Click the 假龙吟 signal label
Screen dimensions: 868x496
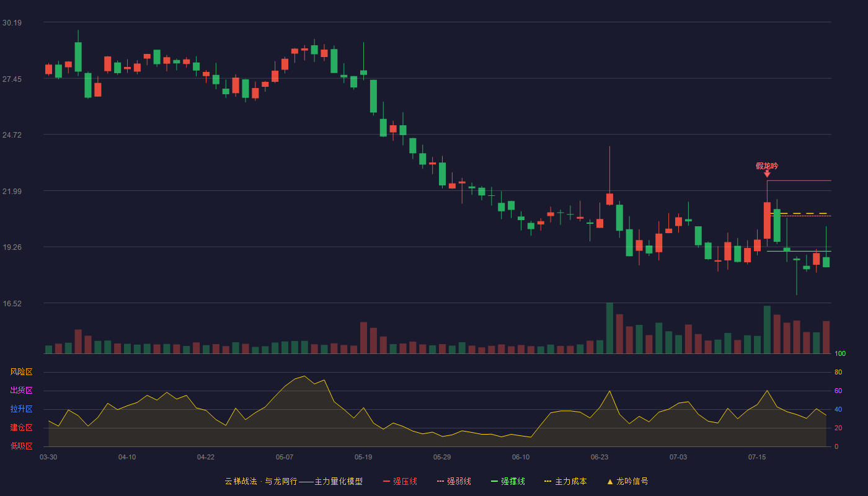pos(767,166)
